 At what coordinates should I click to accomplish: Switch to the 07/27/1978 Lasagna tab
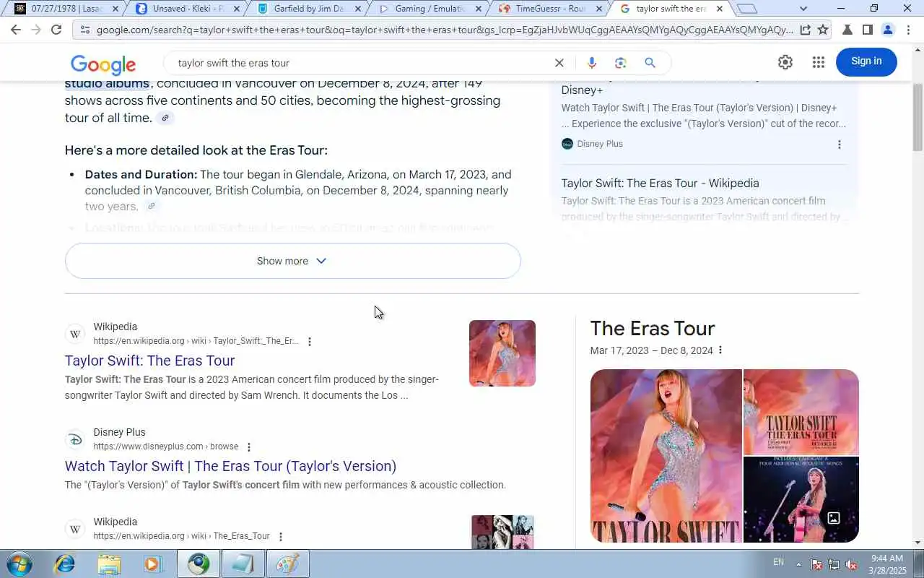(x=59, y=9)
